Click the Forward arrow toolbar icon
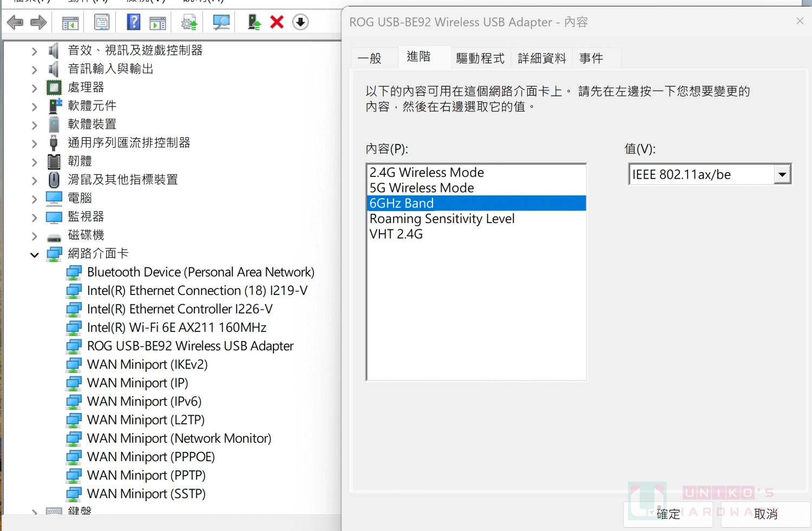The height and width of the screenshot is (531, 812). [38, 23]
